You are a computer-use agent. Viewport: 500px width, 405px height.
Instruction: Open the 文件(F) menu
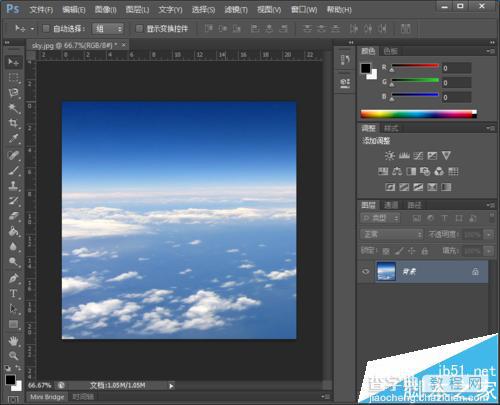[x=41, y=10]
